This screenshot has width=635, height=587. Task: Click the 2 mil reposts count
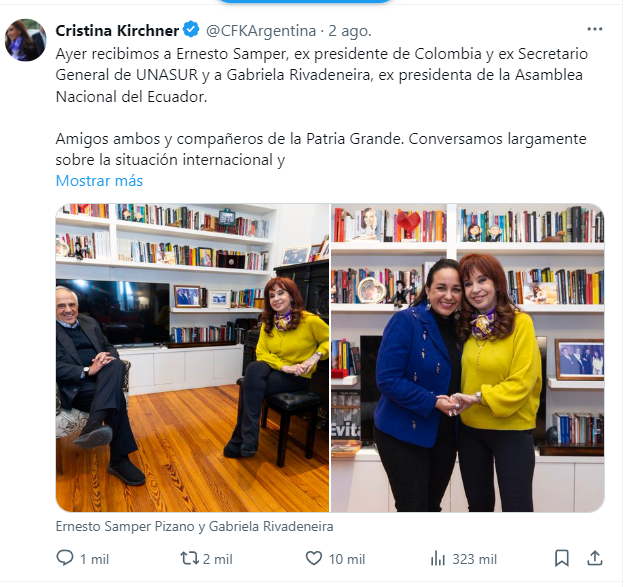pyautogui.click(x=217, y=559)
